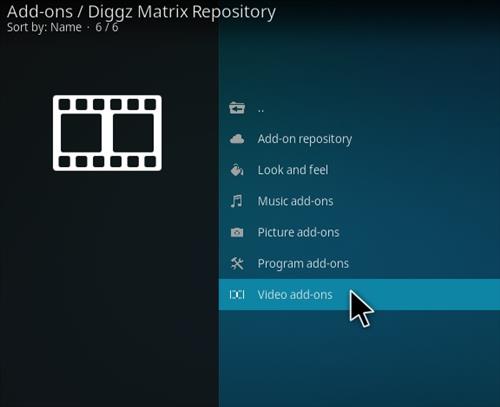Click 'Diggz Matrix Repository' in header title
Screen dimensions: 500x407
tap(182, 13)
